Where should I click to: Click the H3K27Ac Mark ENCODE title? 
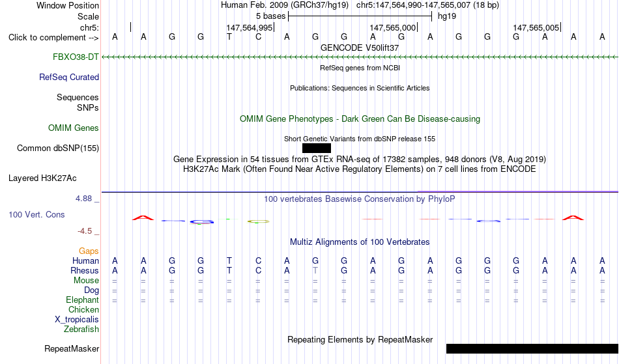360,169
